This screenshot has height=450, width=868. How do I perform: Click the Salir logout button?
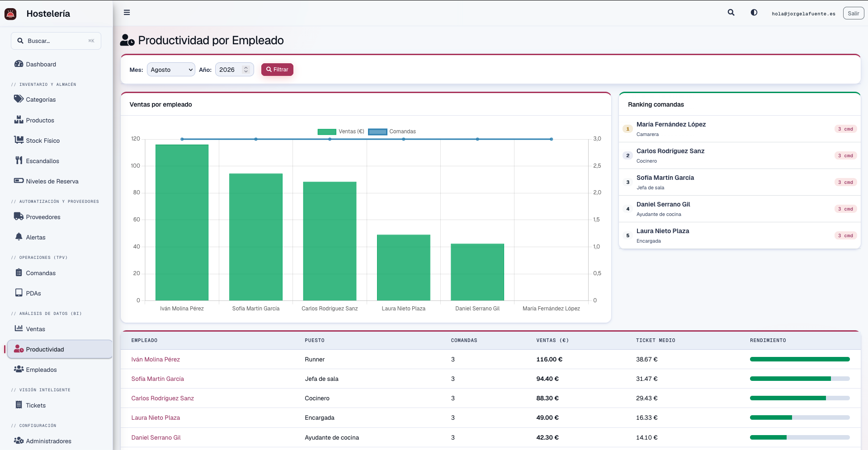pos(853,14)
